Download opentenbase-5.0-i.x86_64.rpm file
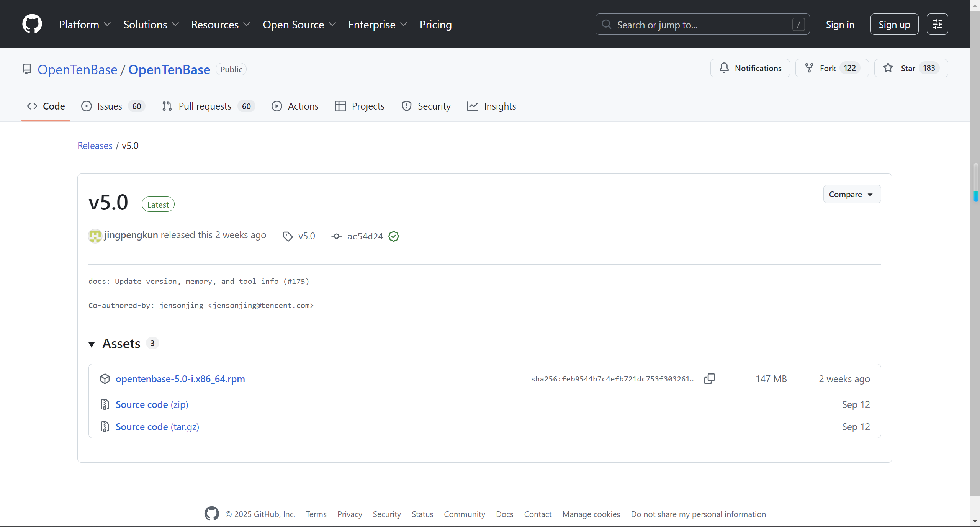This screenshot has width=980, height=527. pyautogui.click(x=180, y=379)
